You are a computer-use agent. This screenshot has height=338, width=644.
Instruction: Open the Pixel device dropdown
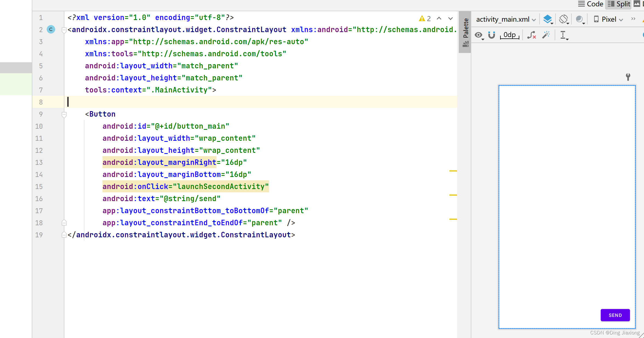coord(608,19)
